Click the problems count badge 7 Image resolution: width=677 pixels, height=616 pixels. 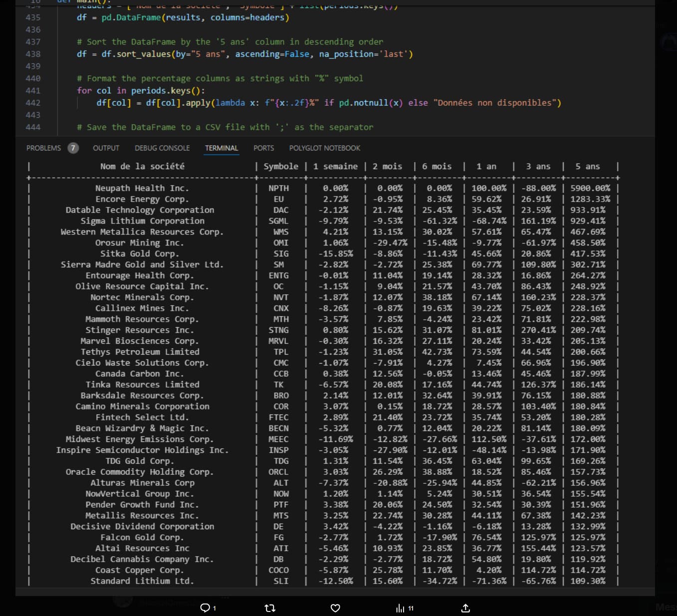point(73,148)
